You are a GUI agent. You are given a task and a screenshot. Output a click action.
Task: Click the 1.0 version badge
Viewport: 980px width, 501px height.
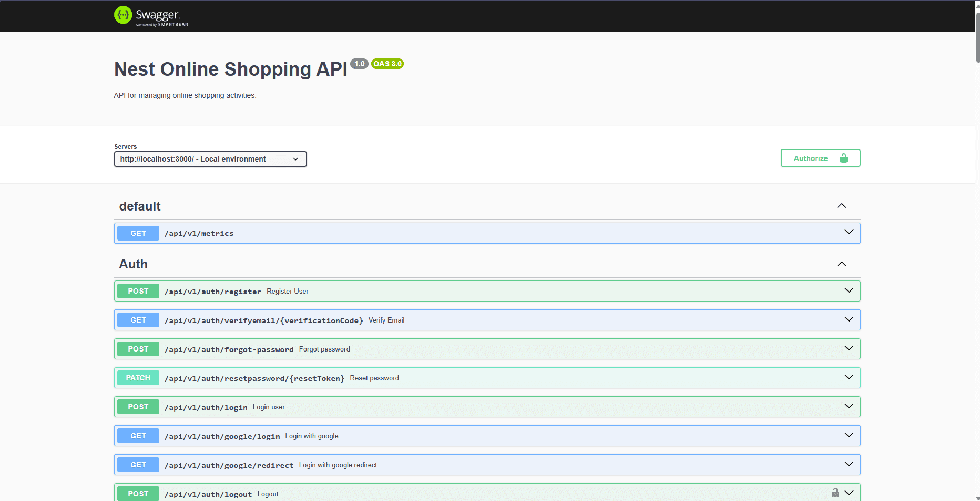[x=360, y=64]
